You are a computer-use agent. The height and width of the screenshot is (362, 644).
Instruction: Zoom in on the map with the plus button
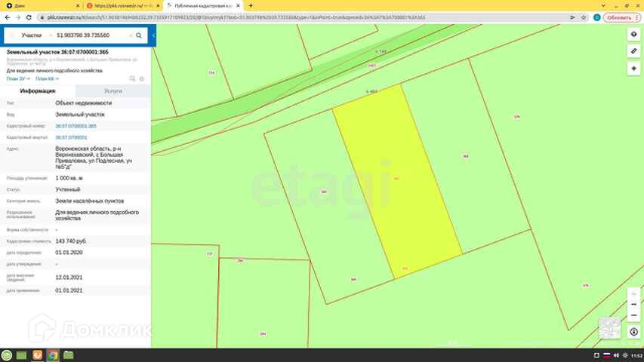pyautogui.click(x=633, y=294)
